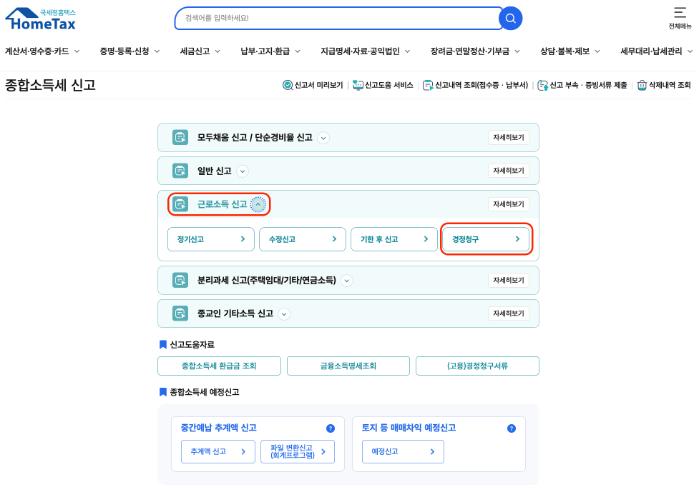Click help icon for 중간예납 추계액 신고

[330, 428]
